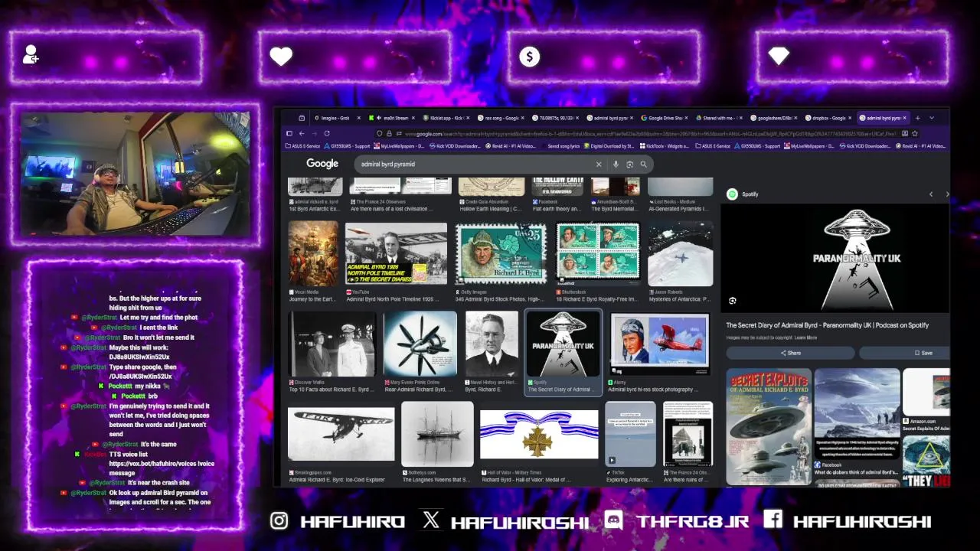Open the Facebook UFO over ice image
980x551 pixels.
pos(857,413)
